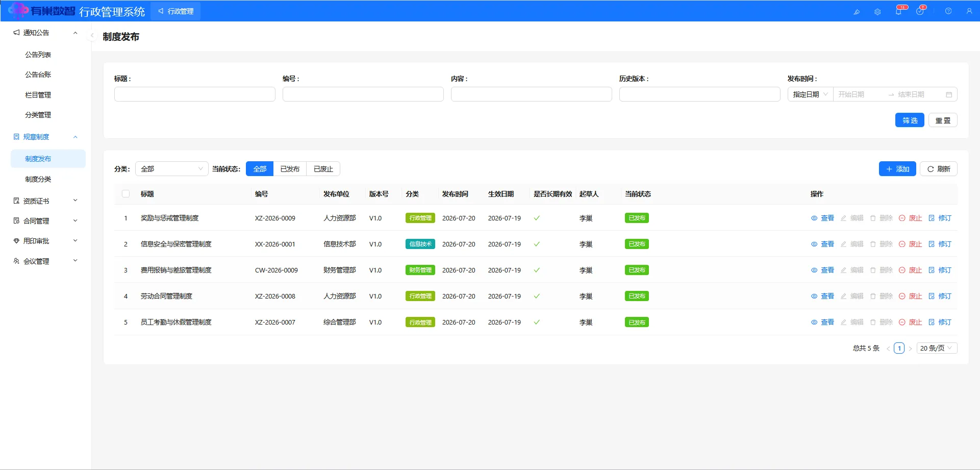Click the 信息技术 category tag

click(x=420, y=244)
